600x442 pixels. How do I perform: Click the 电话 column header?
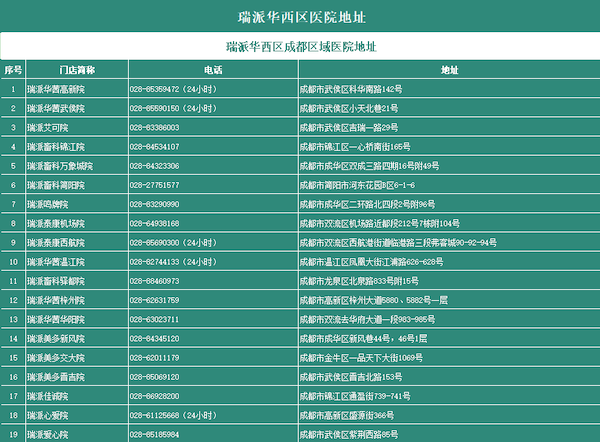213,70
